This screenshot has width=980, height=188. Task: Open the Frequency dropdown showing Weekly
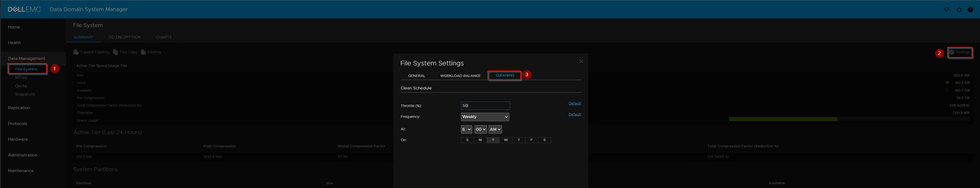coord(485,117)
